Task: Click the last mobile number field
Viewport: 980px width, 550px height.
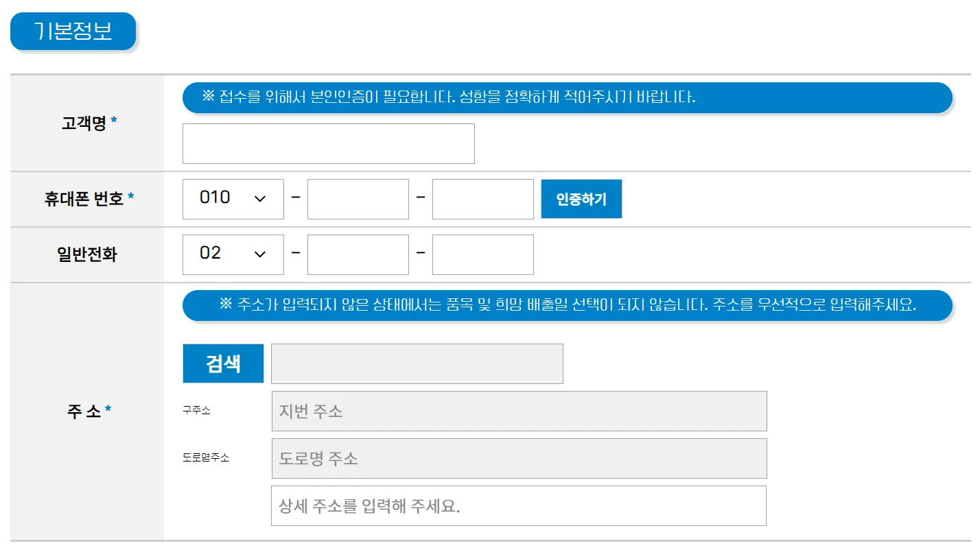Action: pyautogui.click(x=482, y=198)
